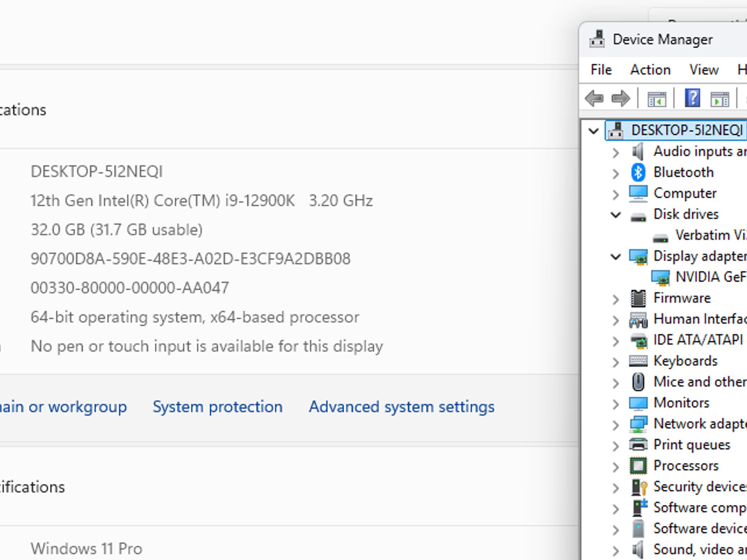
Task: Select the NVIDIA GeForce display adapter icon
Action: pyautogui.click(x=661, y=278)
